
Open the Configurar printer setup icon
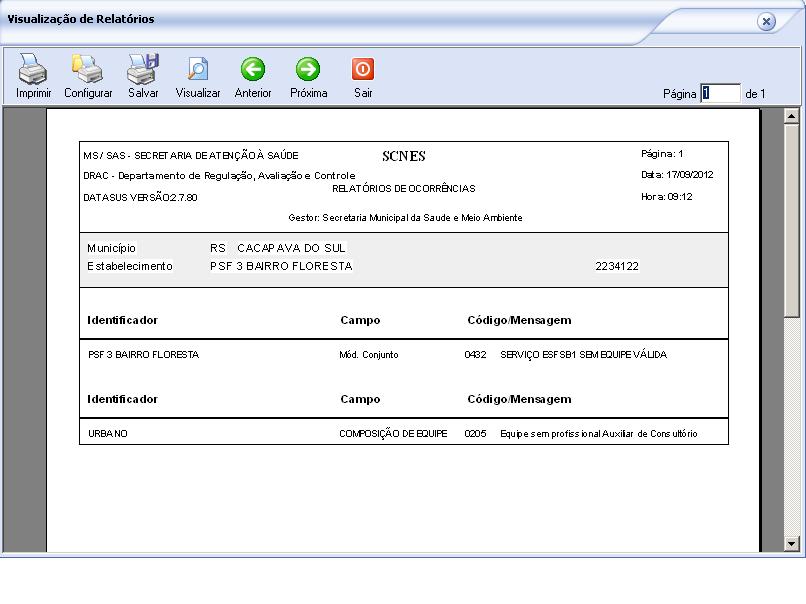pos(87,69)
